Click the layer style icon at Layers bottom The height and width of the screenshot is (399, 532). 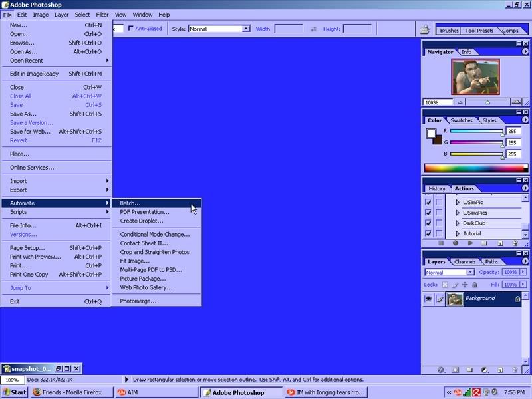(441, 370)
